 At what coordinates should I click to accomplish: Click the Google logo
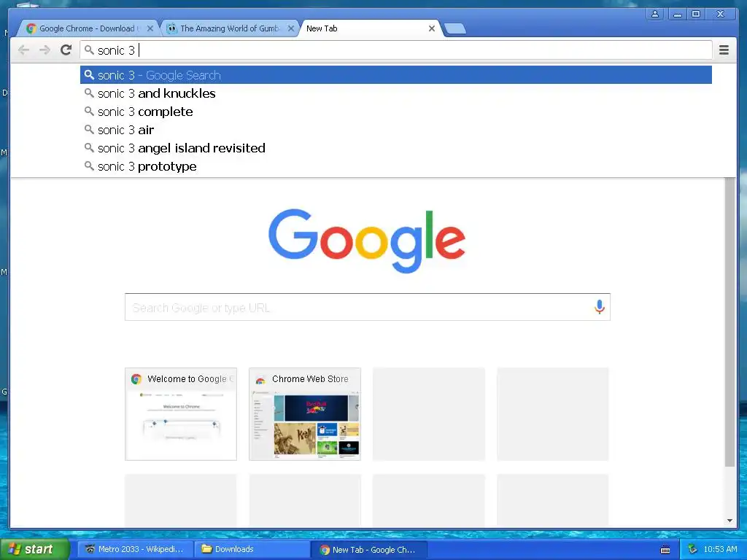click(367, 241)
